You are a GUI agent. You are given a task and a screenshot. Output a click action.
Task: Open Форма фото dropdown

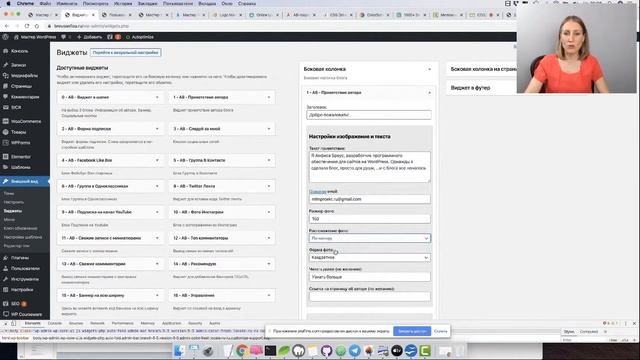coord(369,258)
